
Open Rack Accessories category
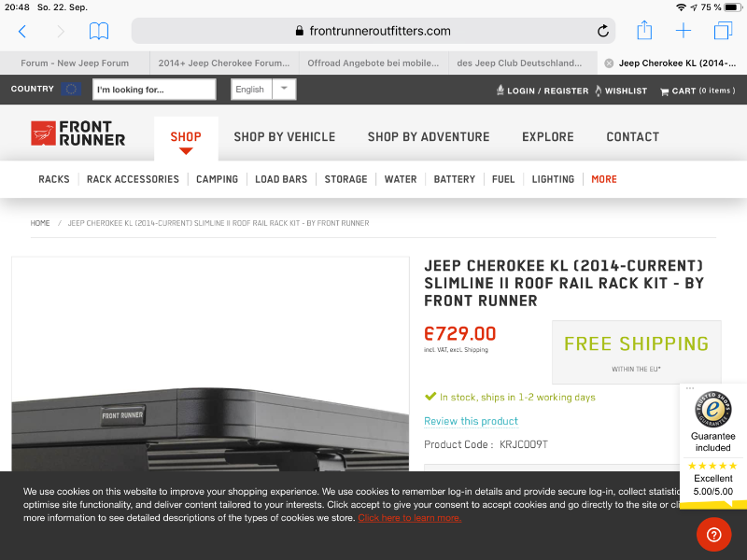pyautogui.click(x=133, y=179)
